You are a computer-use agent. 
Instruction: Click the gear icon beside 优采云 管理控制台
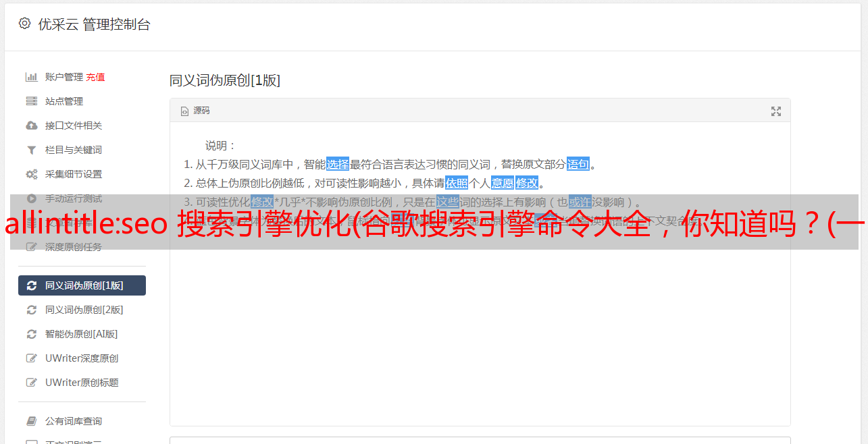[x=25, y=24]
